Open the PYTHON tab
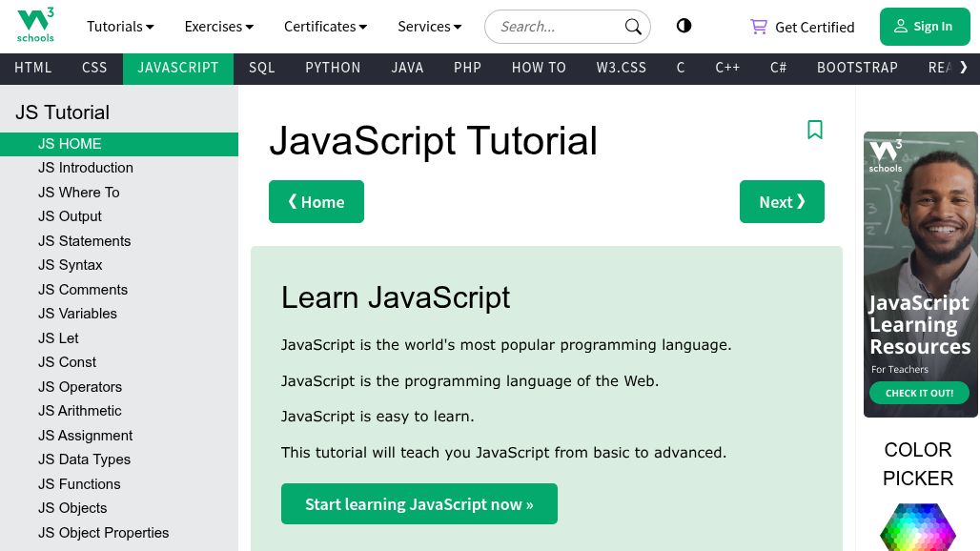980x551 pixels. (x=333, y=68)
